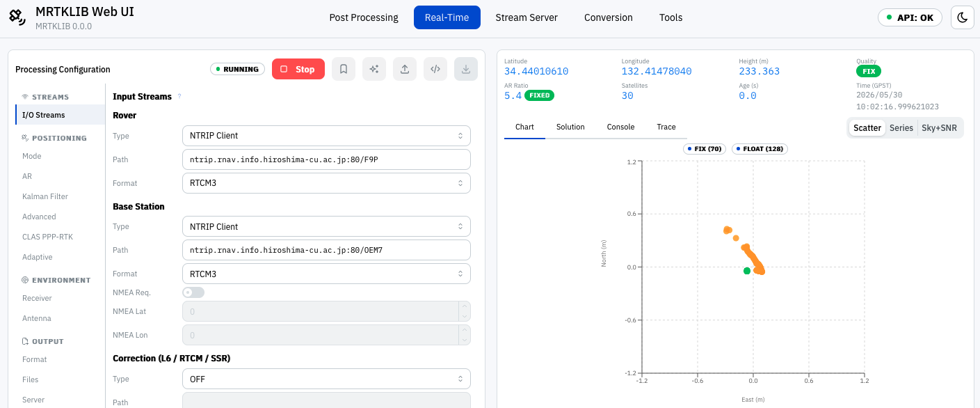Screen dimensions: 980x408
Task: Click the Age value 0.0
Action: 748,96
